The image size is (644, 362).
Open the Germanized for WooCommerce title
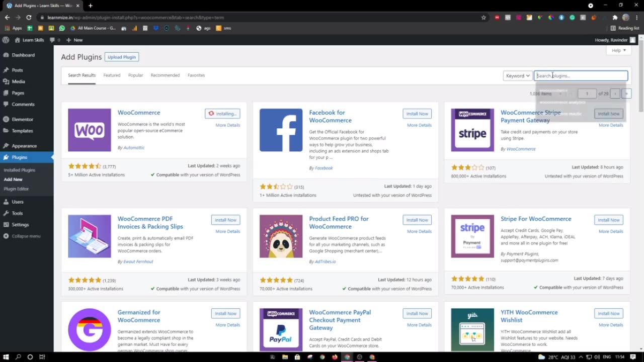tap(139, 316)
